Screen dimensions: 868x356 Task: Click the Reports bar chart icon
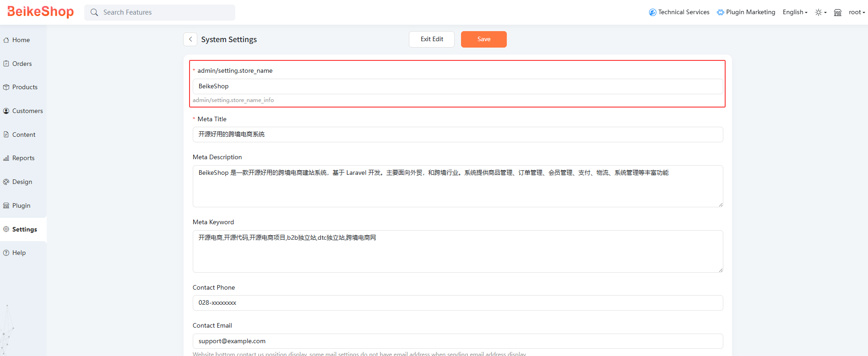pyautogui.click(x=6, y=158)
